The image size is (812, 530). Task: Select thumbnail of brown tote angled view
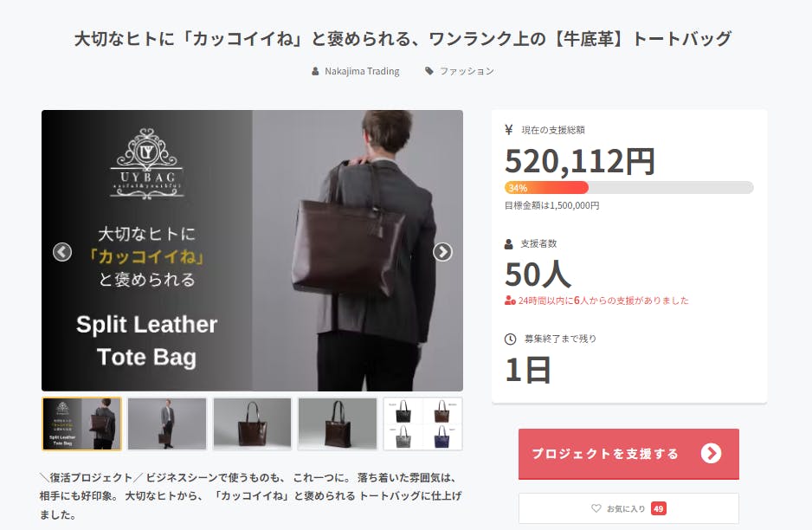(338, 423)
